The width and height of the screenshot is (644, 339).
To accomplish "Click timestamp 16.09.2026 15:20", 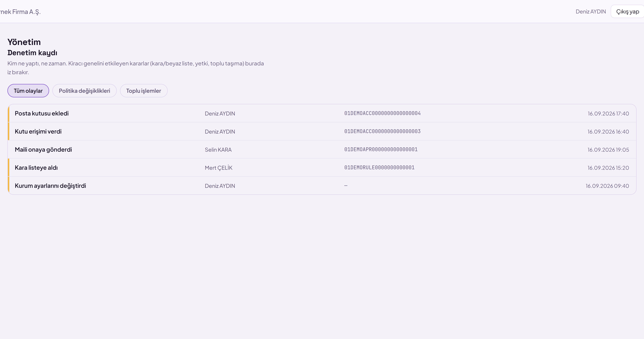I will pos(608,168).
